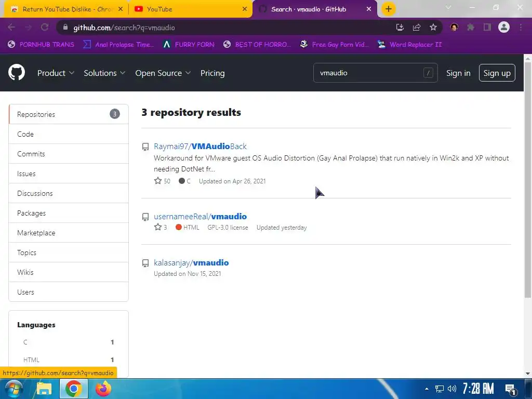Click the star icon on Raymai97/VMAudioBack
The image size is (532, 399).
click(158, 181)
